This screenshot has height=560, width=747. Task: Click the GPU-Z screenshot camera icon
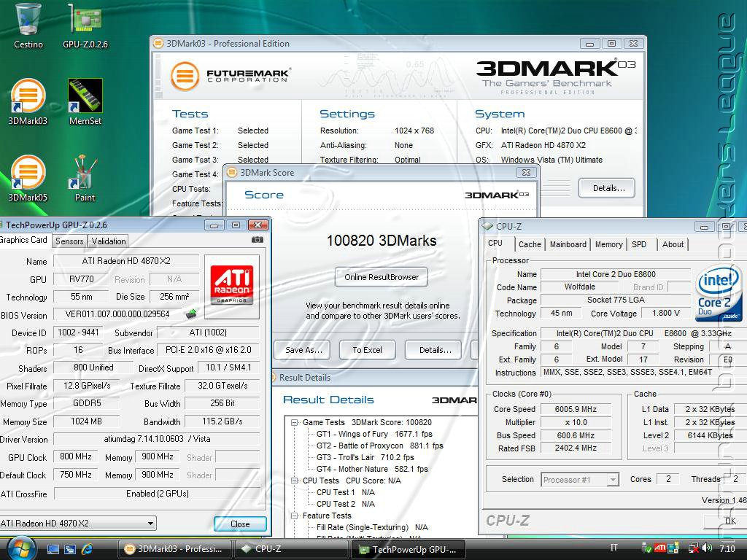click(x=258, y=239)
